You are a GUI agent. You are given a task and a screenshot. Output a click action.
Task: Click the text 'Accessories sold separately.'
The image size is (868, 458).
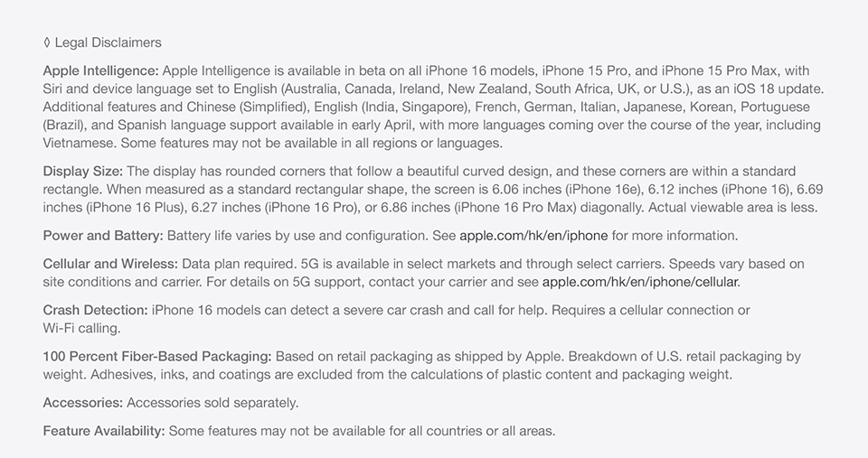(x=212, y=403)
